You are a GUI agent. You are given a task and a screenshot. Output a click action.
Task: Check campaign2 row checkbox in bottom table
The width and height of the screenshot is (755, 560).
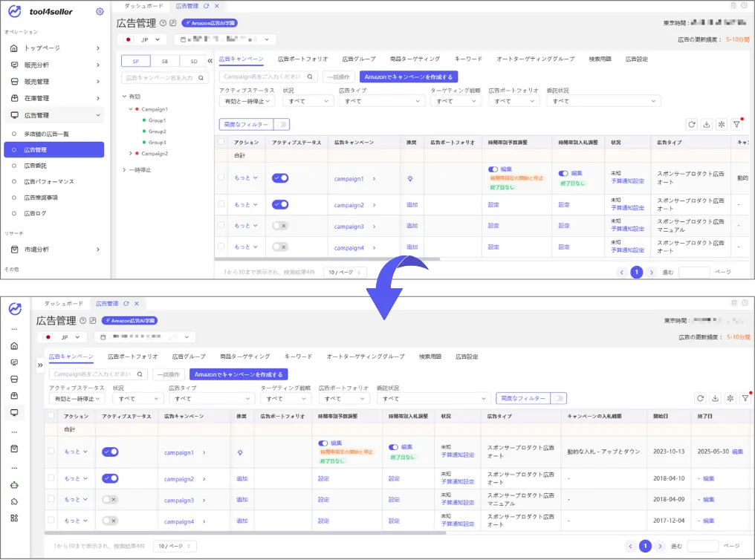(x=51, y=478)
